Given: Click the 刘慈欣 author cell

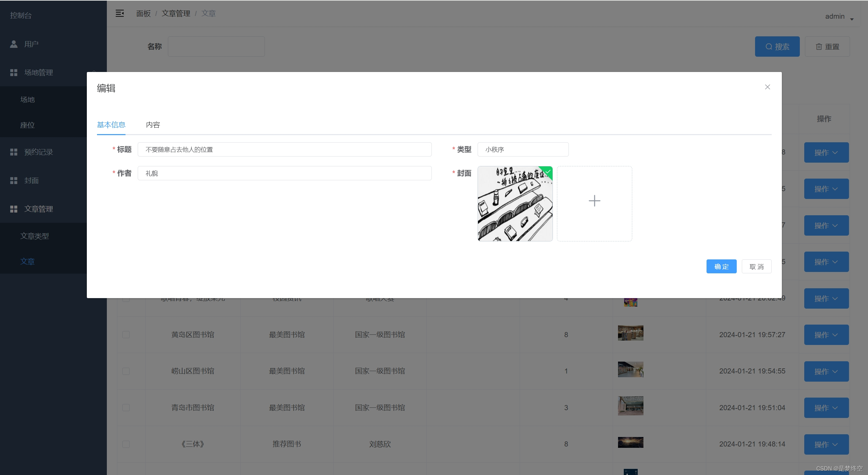Looking at the screenshot, I should 380,444.
